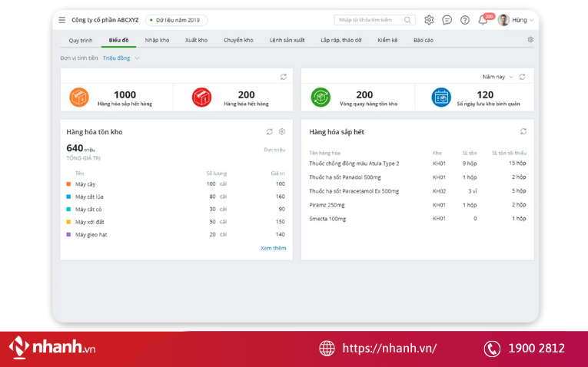Click the orange Máy cày color swatch
The width and height of the screenshot is (588, 367).
click(x=68, y=184)
